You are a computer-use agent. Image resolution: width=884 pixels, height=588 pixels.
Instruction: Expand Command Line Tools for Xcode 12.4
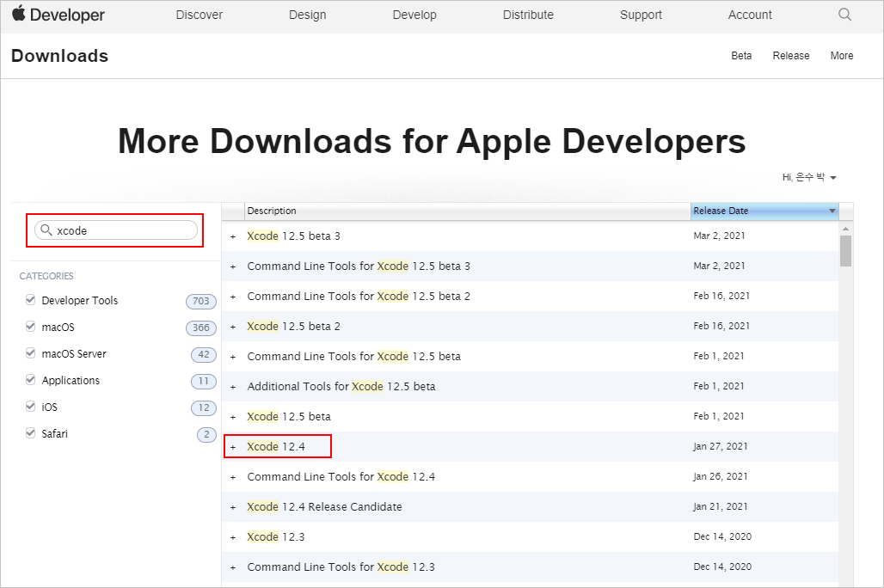tap(233, 477)
